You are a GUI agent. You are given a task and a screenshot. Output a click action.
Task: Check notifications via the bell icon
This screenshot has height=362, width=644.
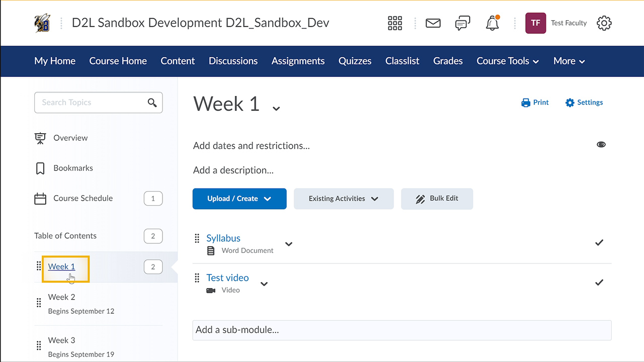[x=492, y=23]
